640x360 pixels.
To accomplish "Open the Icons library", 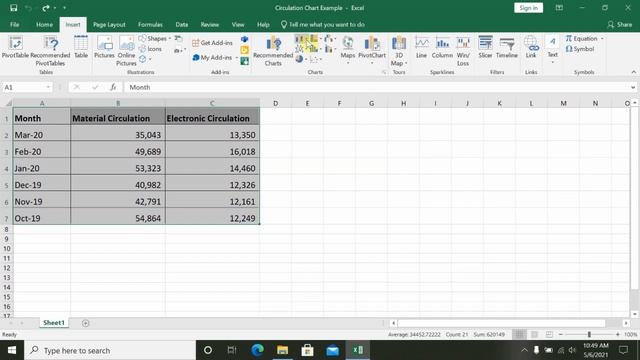I will (150, 49).
